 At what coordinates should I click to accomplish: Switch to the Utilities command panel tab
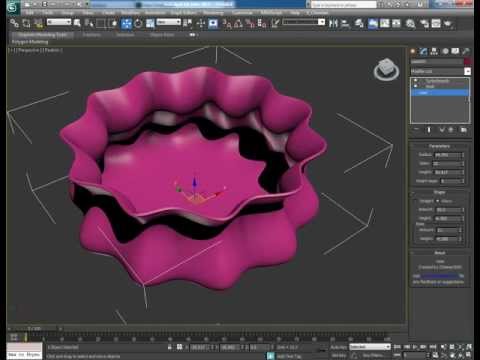(x=466, y=51)
